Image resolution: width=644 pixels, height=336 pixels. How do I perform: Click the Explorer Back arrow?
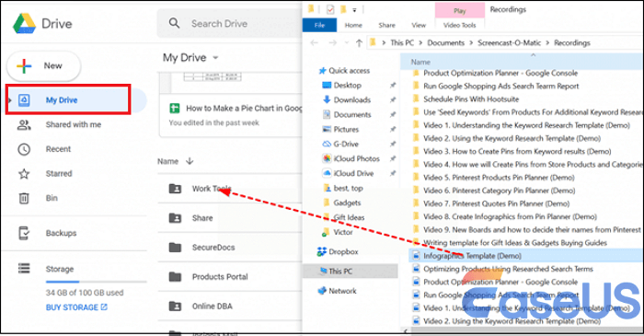pyautogui.click(x=315, y=42)
